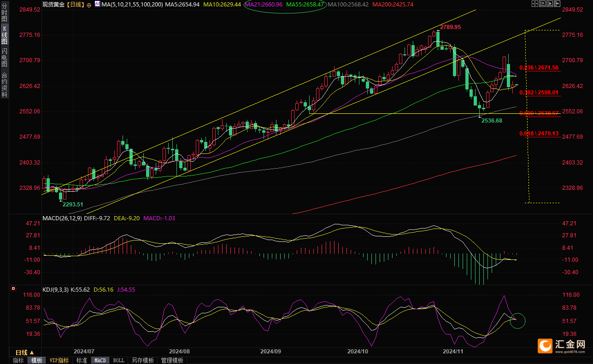593x364 pixels.
Task: Click the 0.382 Fibonacci level 2598.01
Action: 539,93
